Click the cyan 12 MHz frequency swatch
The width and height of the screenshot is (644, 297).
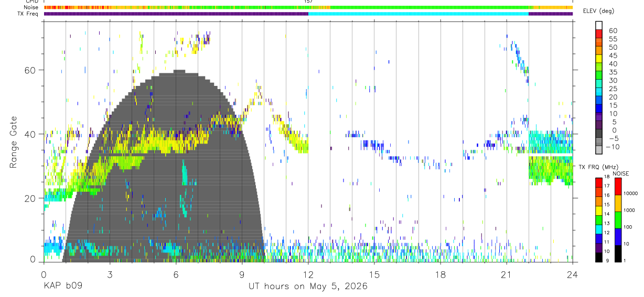599,229
